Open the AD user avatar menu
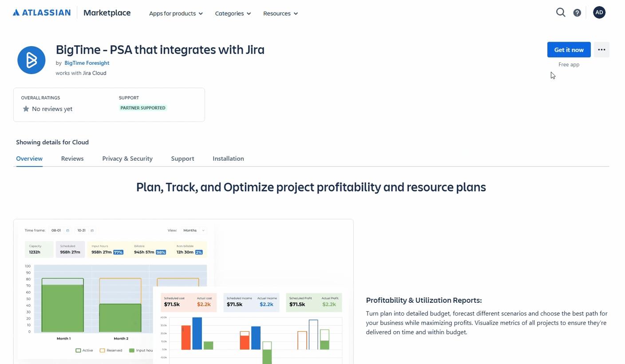This screenshot has height=364, width=625. 599,12
